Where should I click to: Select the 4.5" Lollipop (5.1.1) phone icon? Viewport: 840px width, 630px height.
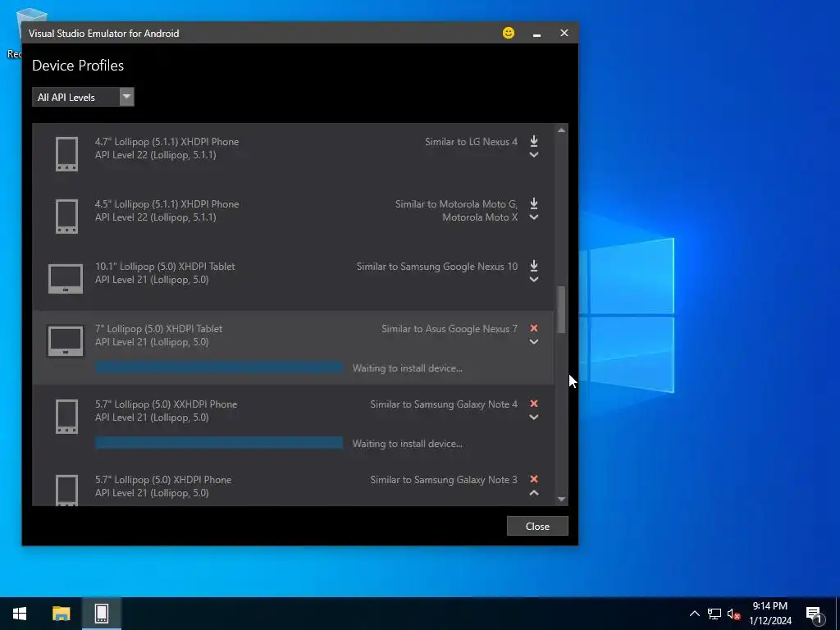67,217
